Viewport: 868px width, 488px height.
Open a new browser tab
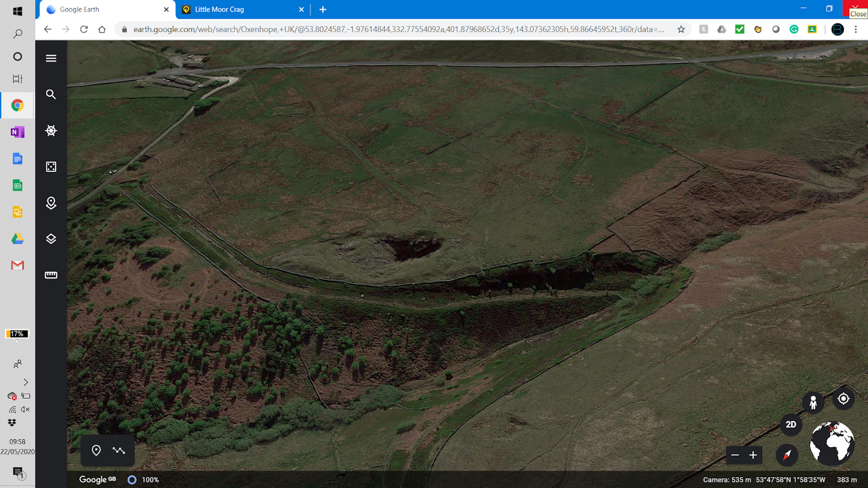pos(323,10)
